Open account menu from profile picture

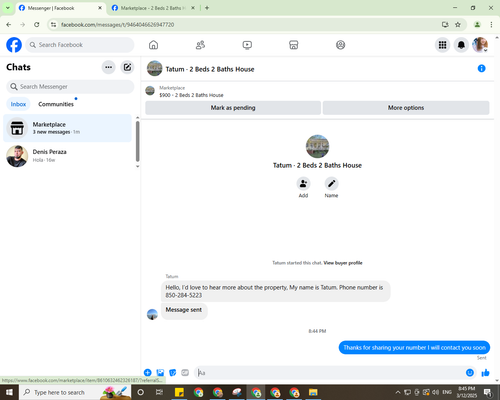pyautogui.click(x=480, y=45)
